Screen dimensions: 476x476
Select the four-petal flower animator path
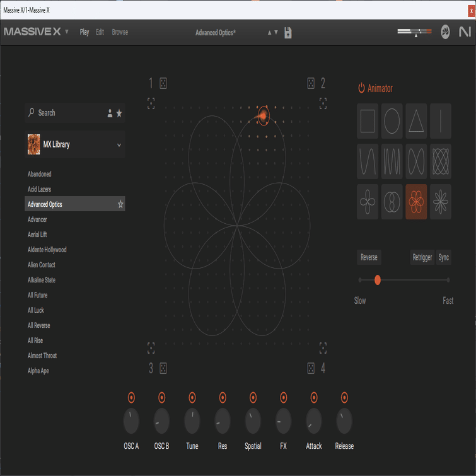368,202
